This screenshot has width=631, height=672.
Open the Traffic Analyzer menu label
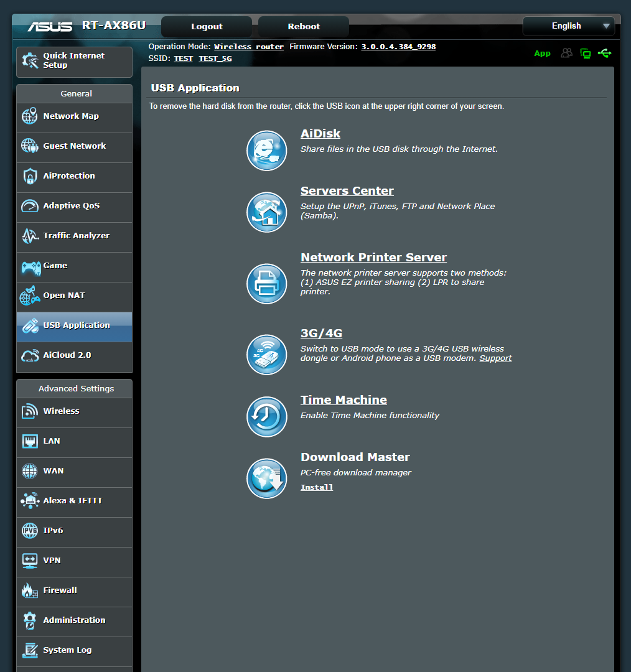click(x=77, y=236)
